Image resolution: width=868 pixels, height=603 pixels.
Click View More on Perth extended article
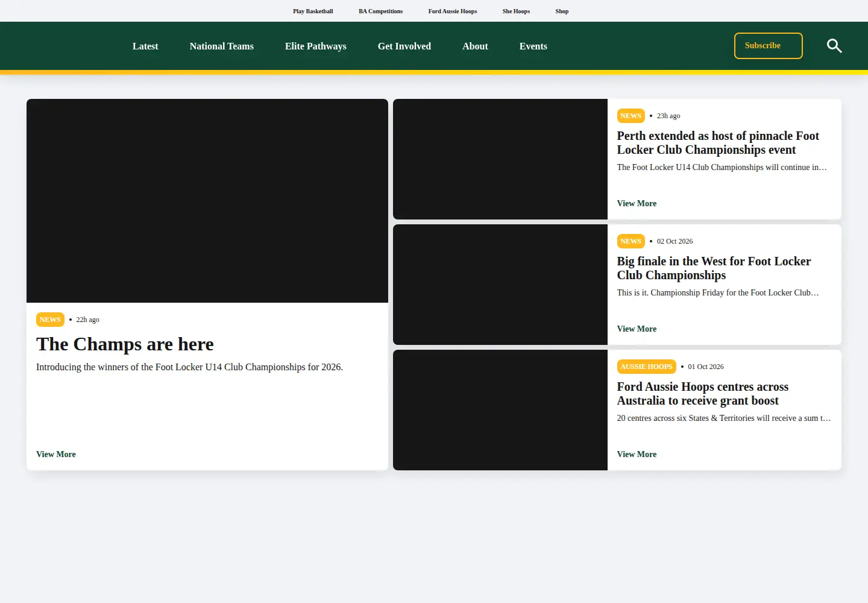(x=637, y=204)
